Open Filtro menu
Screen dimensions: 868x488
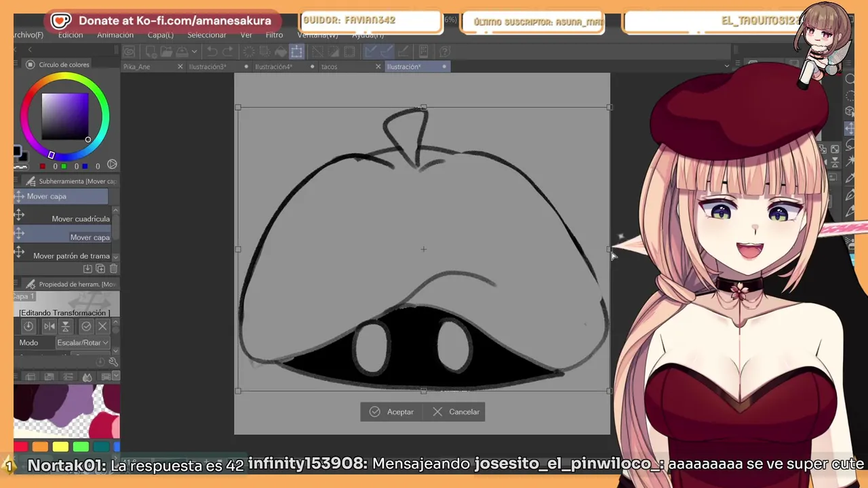click(274, 35)
